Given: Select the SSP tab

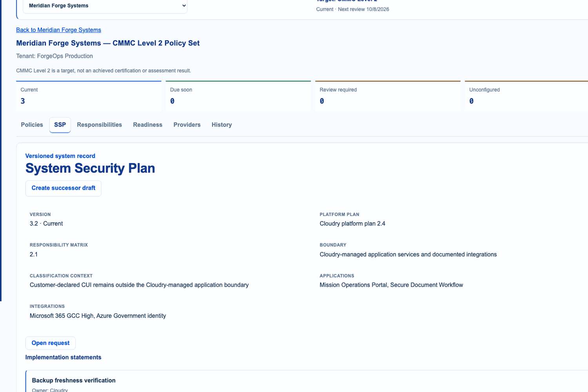Looking at the screenshot, I should click(x=60, y=125).
